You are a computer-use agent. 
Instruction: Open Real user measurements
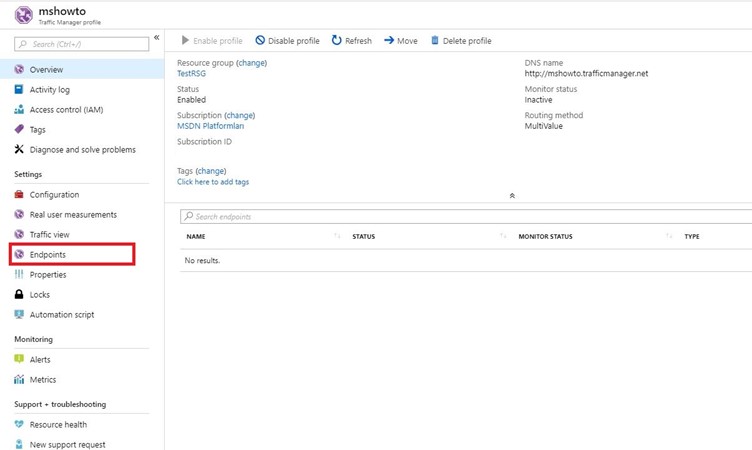[73, 214]
